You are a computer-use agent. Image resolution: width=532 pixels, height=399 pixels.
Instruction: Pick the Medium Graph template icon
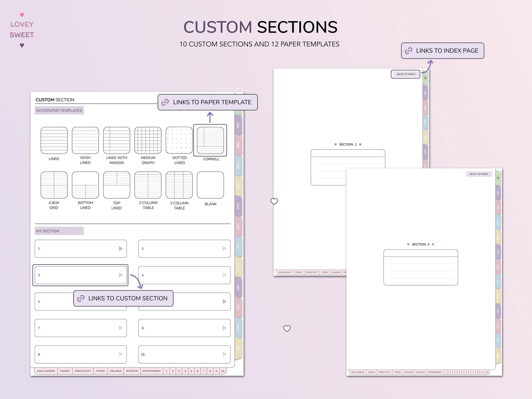point(148,140)
